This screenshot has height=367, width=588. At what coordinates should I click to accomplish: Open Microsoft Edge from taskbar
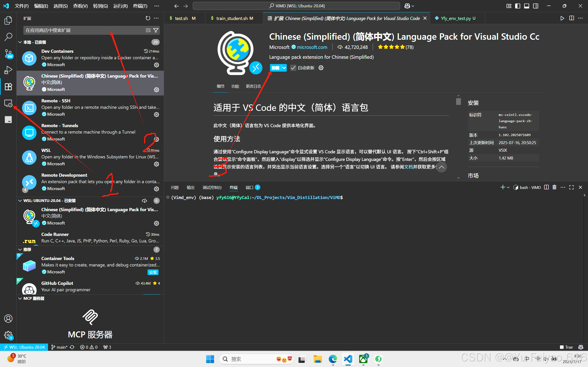(333, 359)
